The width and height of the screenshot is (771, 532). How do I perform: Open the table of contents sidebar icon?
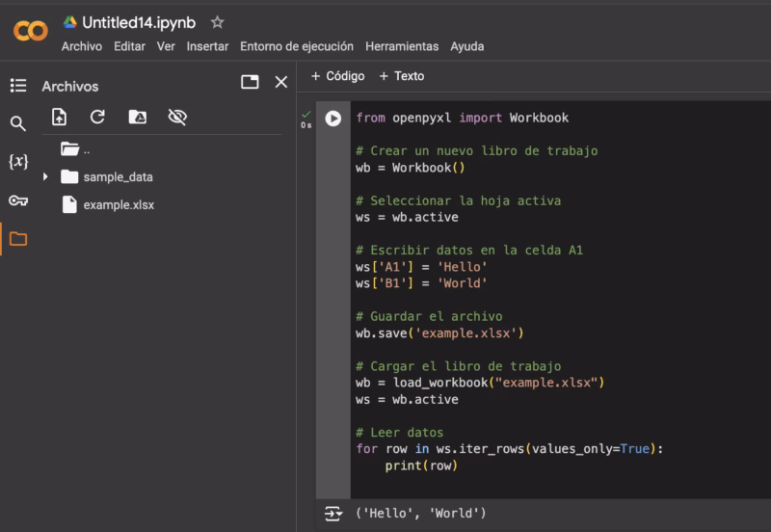(18, 86)
